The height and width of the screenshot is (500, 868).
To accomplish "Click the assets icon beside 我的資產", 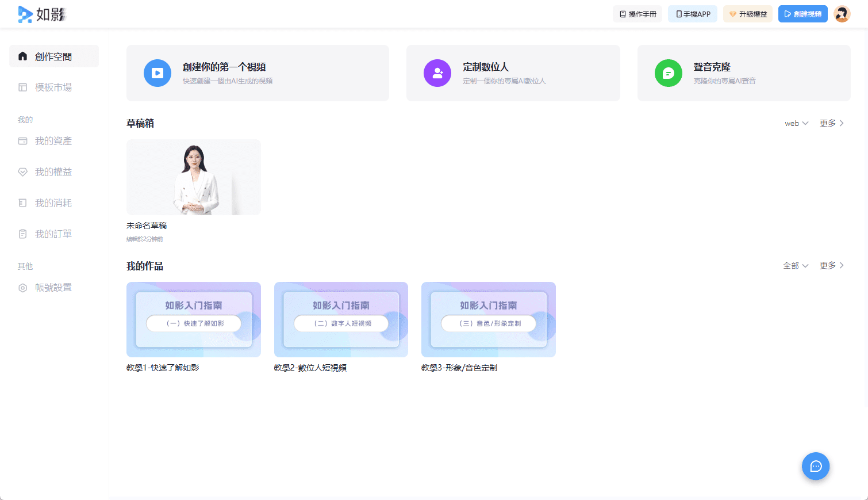I will pyautogui.click(x=23, y=141).
